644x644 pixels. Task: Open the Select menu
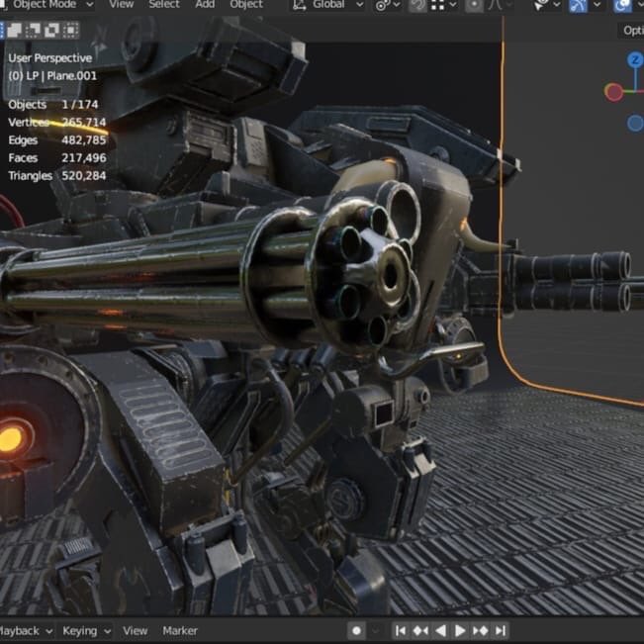(164, 5)
